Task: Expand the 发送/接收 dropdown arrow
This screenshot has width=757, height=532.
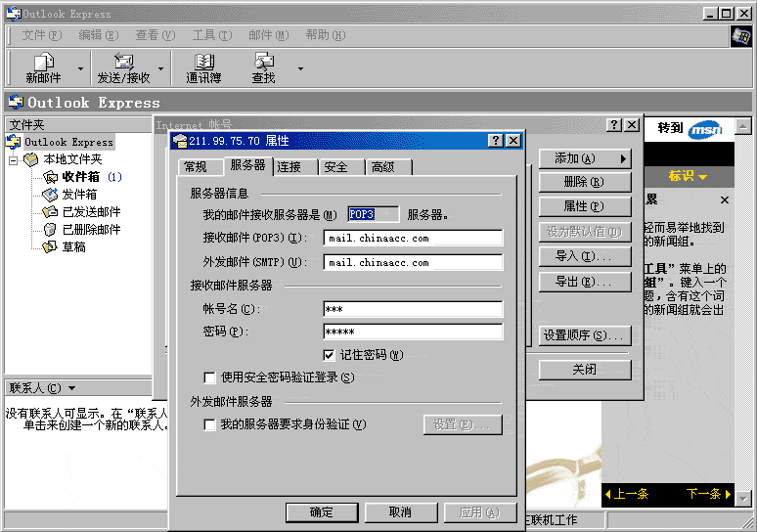Action: click(160, 69)
